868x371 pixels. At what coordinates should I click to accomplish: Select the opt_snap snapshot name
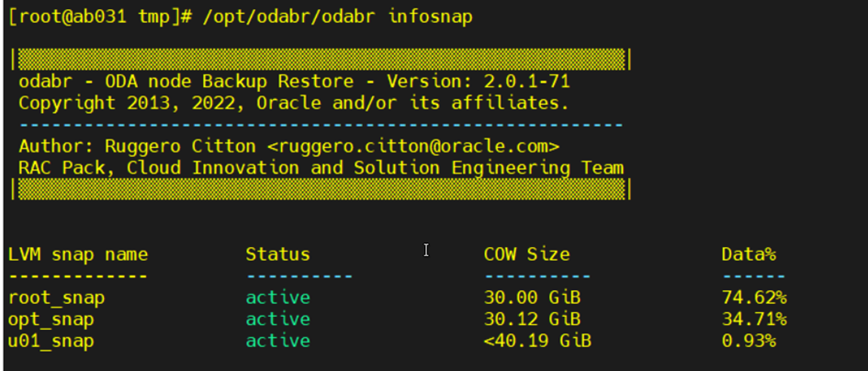(51, 319)
